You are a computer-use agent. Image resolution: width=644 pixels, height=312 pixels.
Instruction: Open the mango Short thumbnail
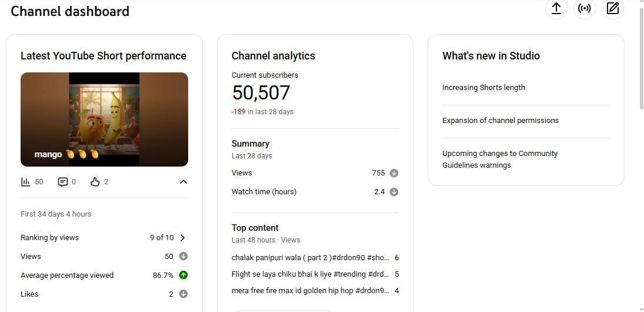click(104, 120)
